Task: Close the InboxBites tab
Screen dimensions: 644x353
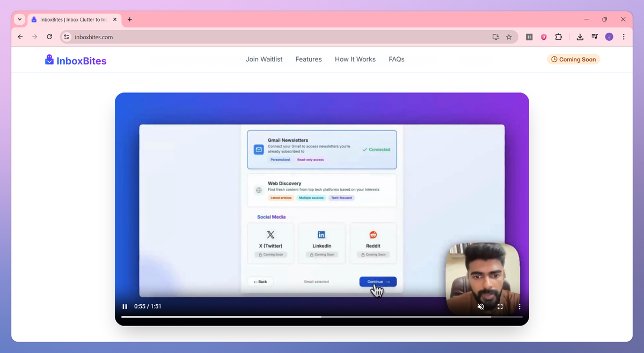Action: [x=115, y=19]
